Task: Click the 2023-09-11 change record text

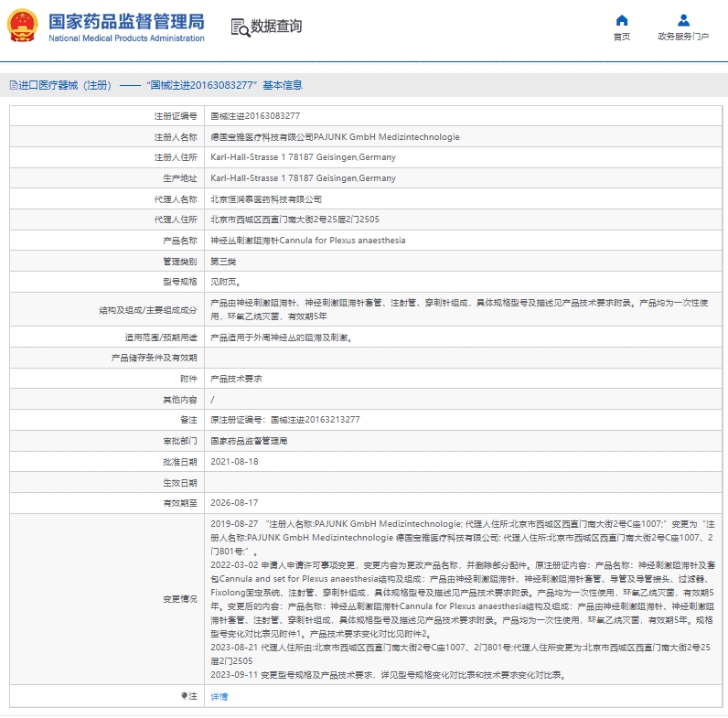Action: (389, 675)
